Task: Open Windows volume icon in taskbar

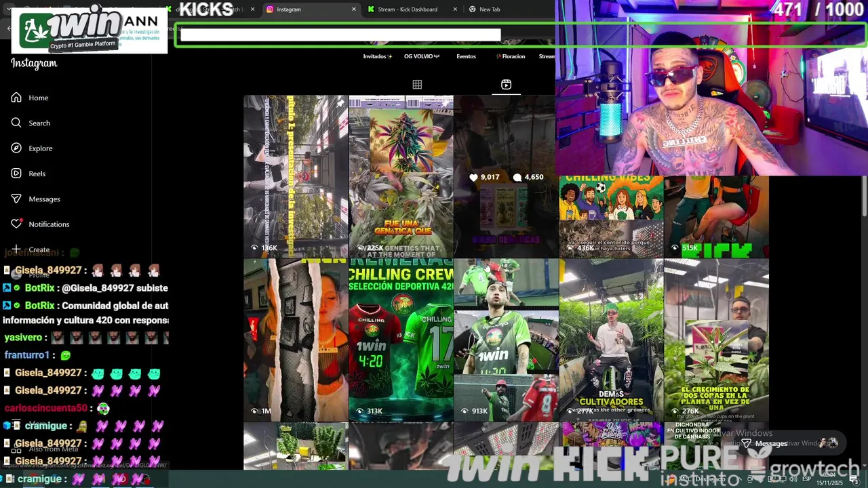Action: (793, 479)
